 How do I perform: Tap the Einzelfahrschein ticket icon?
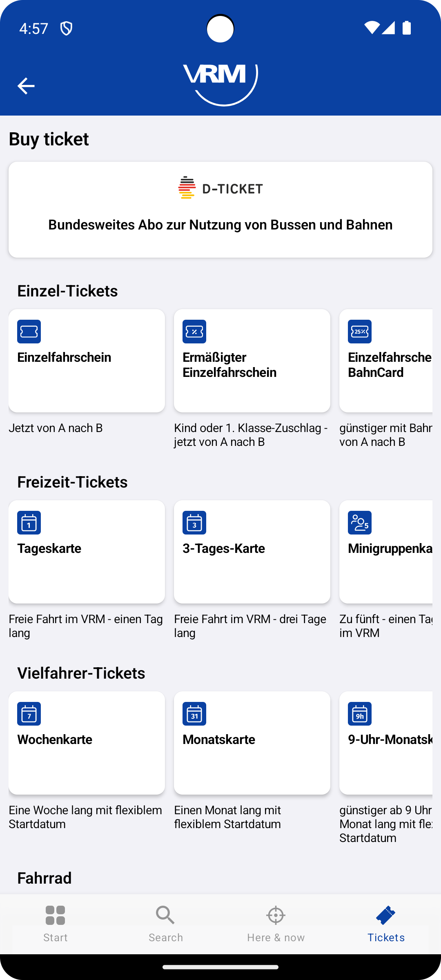pos(29,332)
